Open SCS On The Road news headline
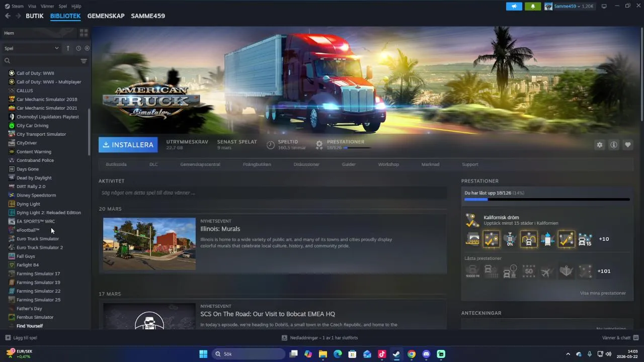The image size is (644, 362). 268,314
